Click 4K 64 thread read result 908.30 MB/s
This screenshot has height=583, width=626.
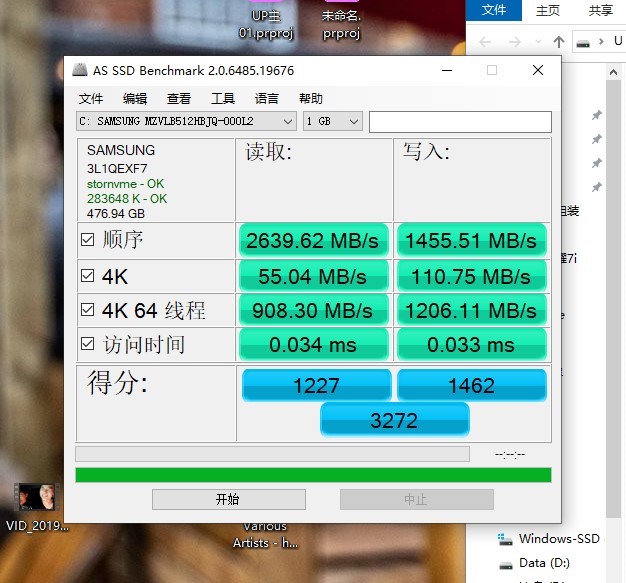(313, 310)
